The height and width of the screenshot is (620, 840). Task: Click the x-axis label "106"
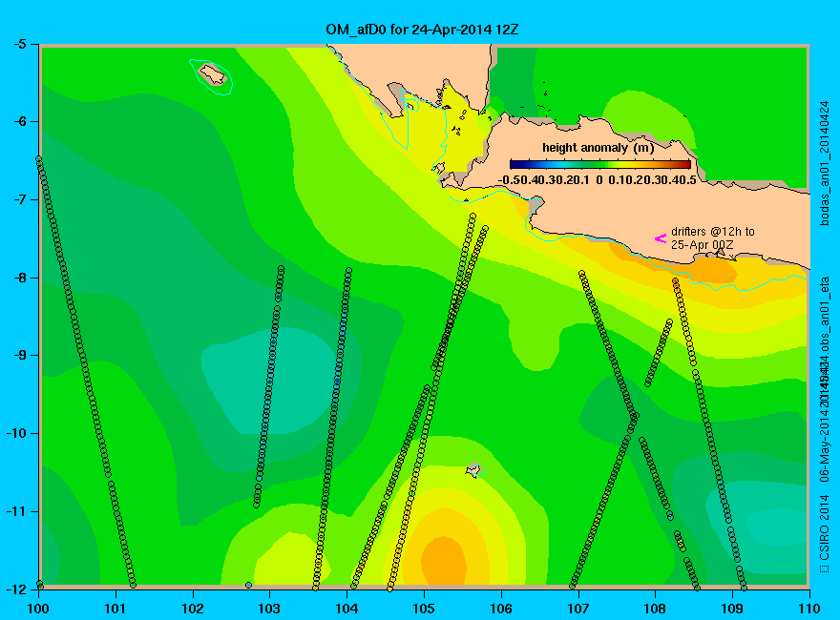[501, 609]
